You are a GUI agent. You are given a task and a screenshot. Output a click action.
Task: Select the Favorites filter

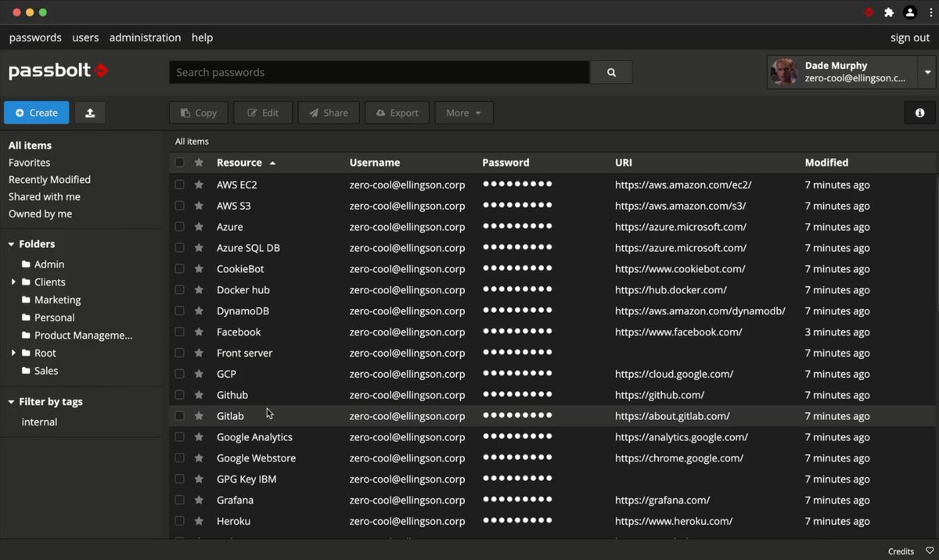[29, 163]
